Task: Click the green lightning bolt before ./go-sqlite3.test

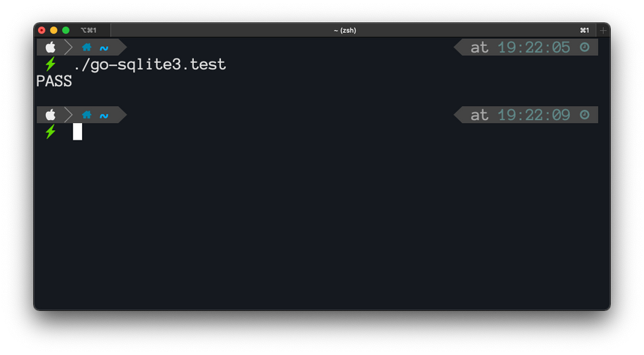Action: [50, 64]
